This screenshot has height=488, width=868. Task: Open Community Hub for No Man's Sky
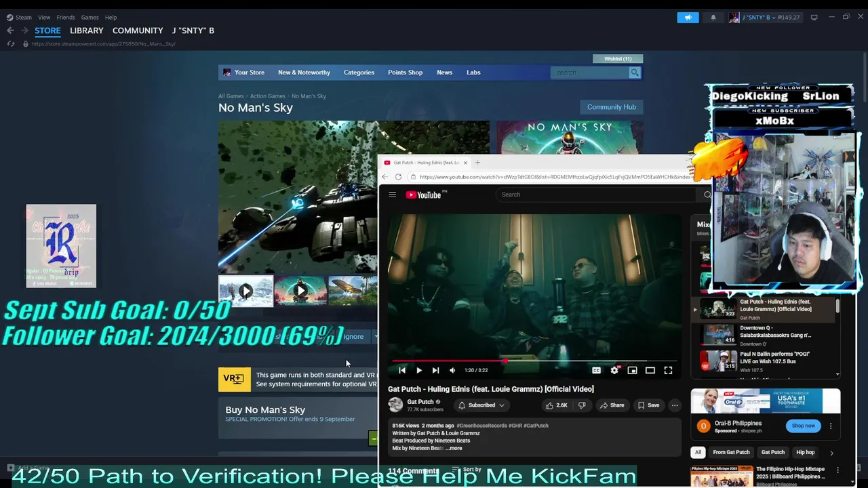611,107
